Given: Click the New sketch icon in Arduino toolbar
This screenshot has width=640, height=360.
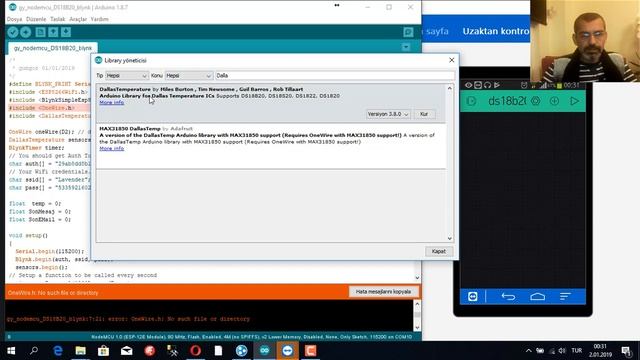Looking at the screenshot, I should coord(40,32).
